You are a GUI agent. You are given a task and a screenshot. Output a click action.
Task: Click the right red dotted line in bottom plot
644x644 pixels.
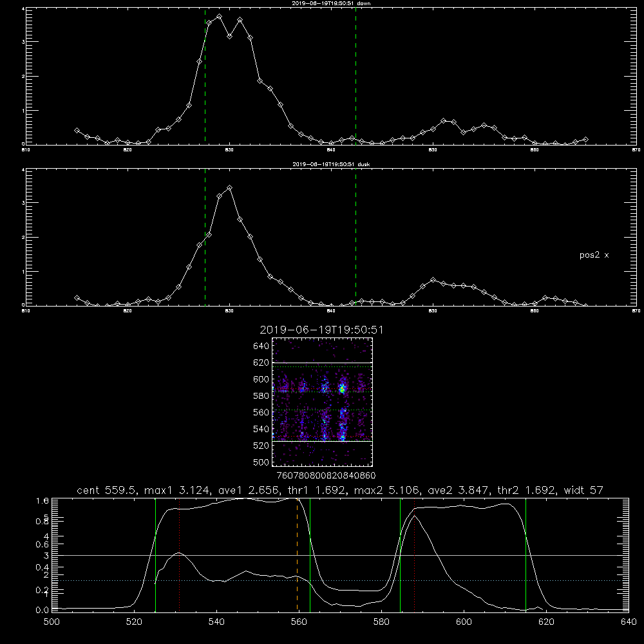414,554
